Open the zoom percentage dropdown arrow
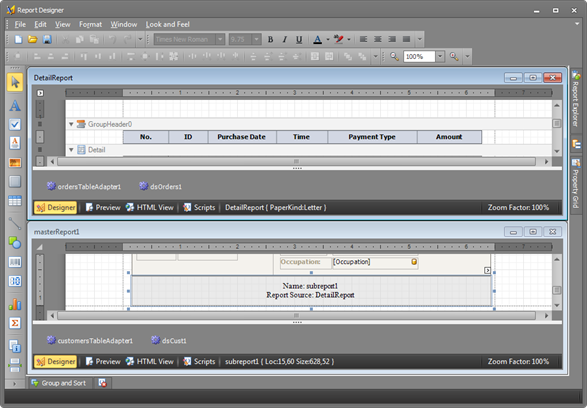 (x=440, y=57)
